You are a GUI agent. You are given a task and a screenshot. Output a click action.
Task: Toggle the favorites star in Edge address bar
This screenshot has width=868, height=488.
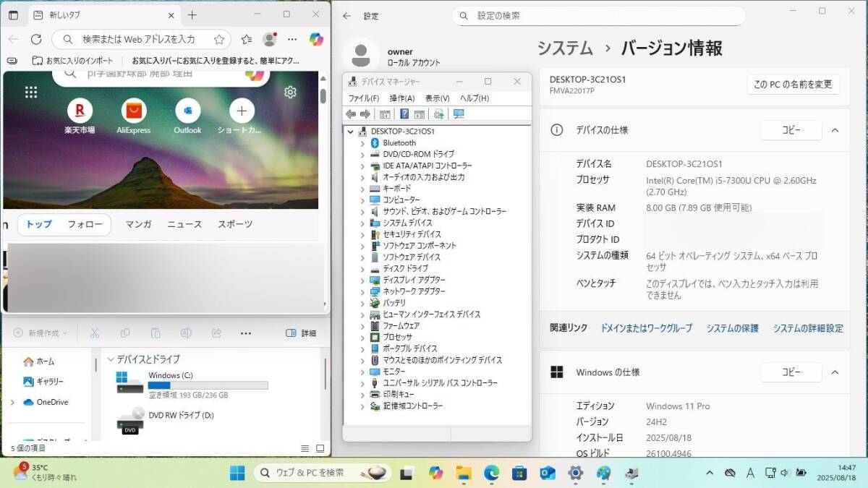tap(219, 40)
